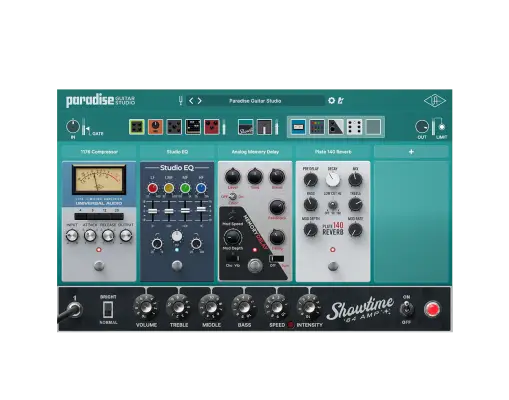Click the first Studio EQ fader
509x400 pixels.
click(x=153, y=211)
